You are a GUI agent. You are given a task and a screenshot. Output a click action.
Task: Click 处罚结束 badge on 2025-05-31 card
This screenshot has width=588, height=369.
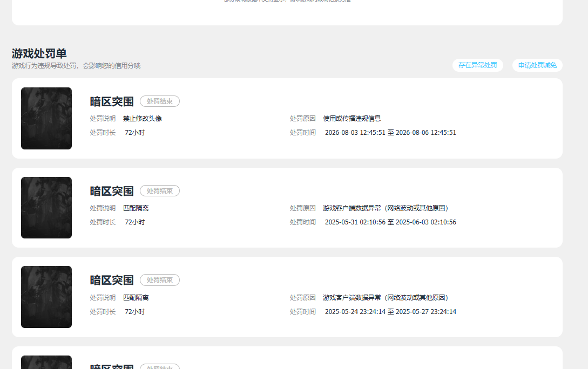click(x=160, y=190)
